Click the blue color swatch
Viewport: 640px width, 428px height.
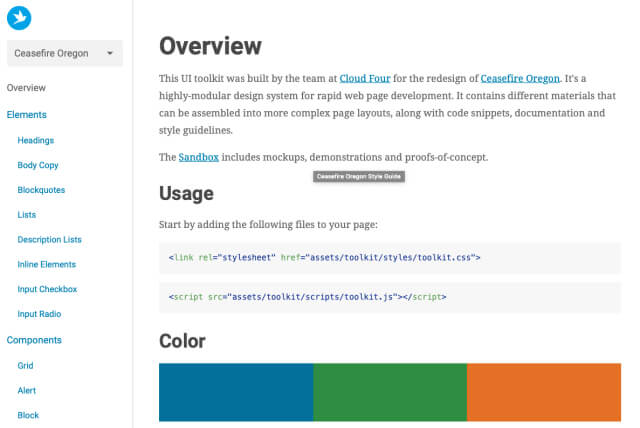(x=236, y=392)
